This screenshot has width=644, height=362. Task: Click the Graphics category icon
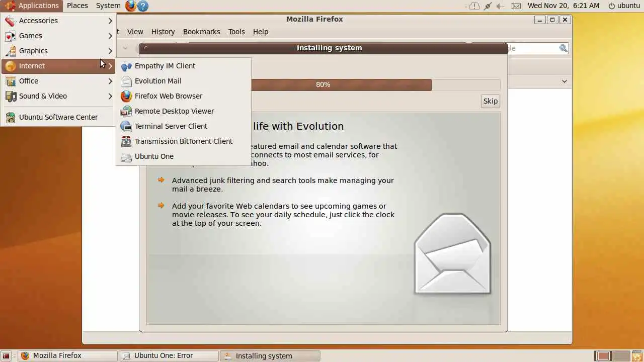click(x=10, y=51)
